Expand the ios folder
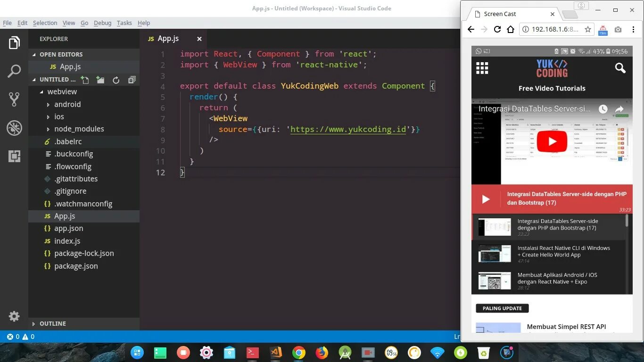The width and height of the screenshot is (644, 362). pyautogui.click(x=59, y=116)
